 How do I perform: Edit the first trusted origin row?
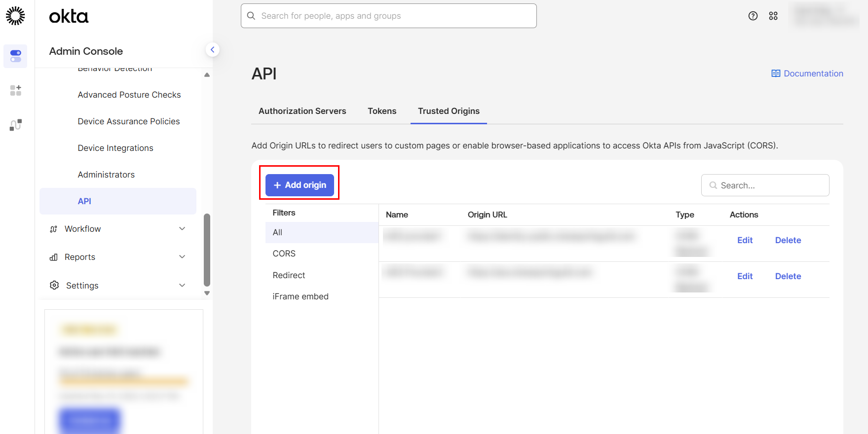coord(745,240)
